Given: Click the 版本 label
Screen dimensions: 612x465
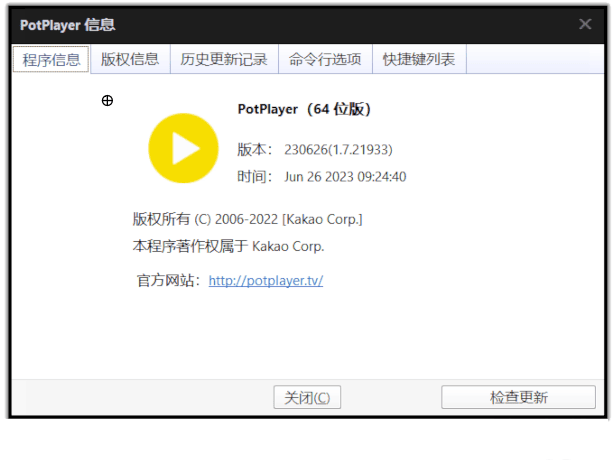Looking at the screenshot, I should tap(254, 149).
